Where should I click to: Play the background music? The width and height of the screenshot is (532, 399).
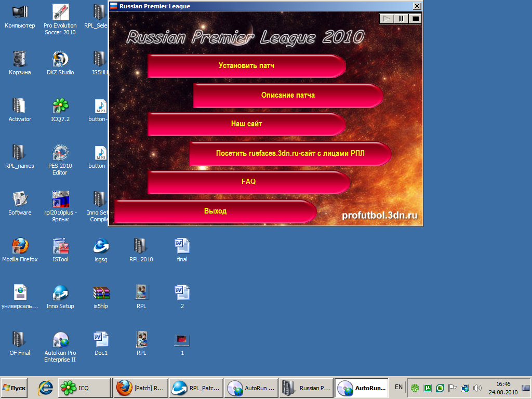coord(387,19)
